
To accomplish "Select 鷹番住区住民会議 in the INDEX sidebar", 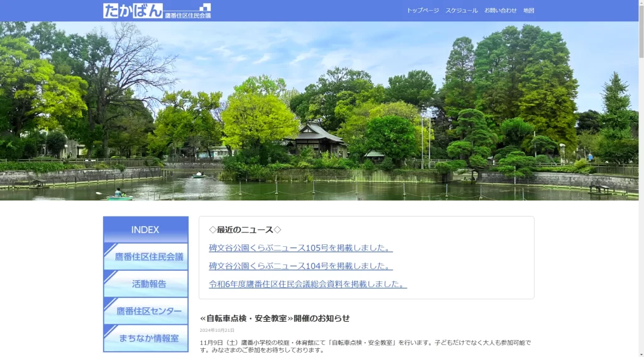I will (x=146, y=257).
